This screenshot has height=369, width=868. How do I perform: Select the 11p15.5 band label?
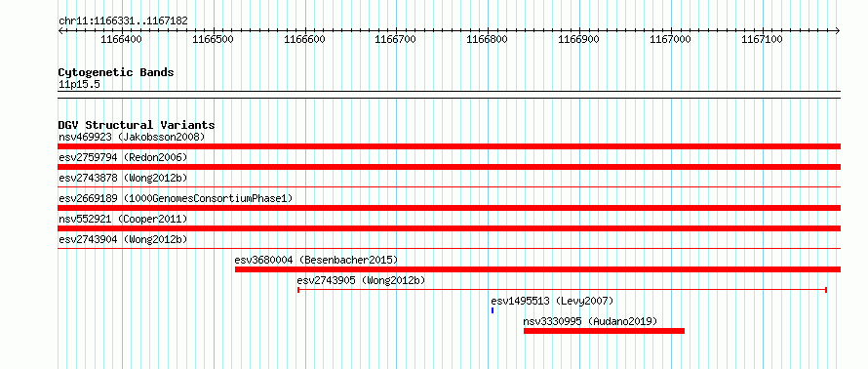pos(79,85)
